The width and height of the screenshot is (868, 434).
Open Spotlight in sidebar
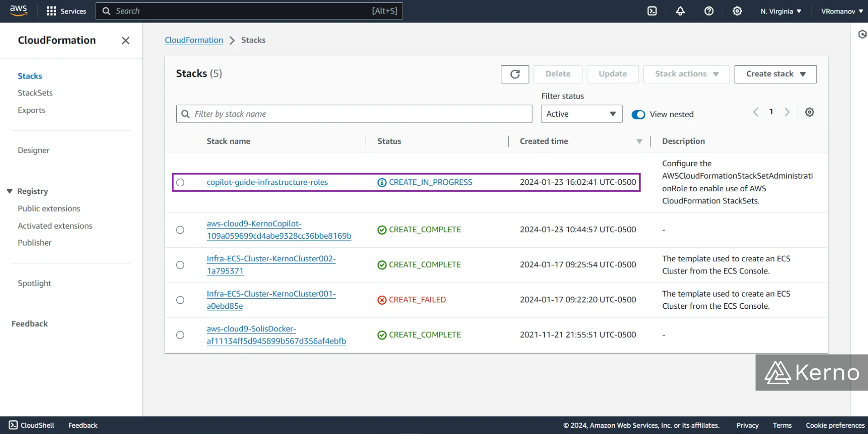click(34, 283)
